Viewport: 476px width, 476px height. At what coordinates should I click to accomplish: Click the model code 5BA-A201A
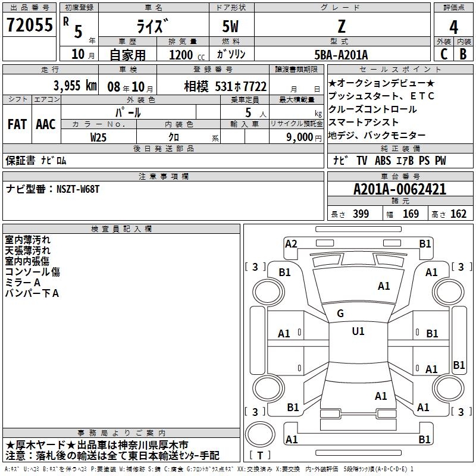point(341,55)
